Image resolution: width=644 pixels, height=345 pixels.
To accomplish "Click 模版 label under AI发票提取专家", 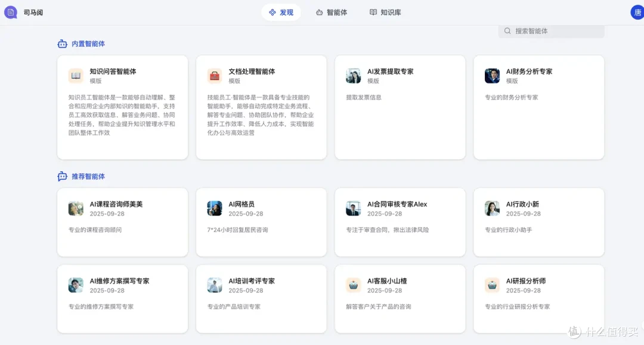I will click(373, 81).
